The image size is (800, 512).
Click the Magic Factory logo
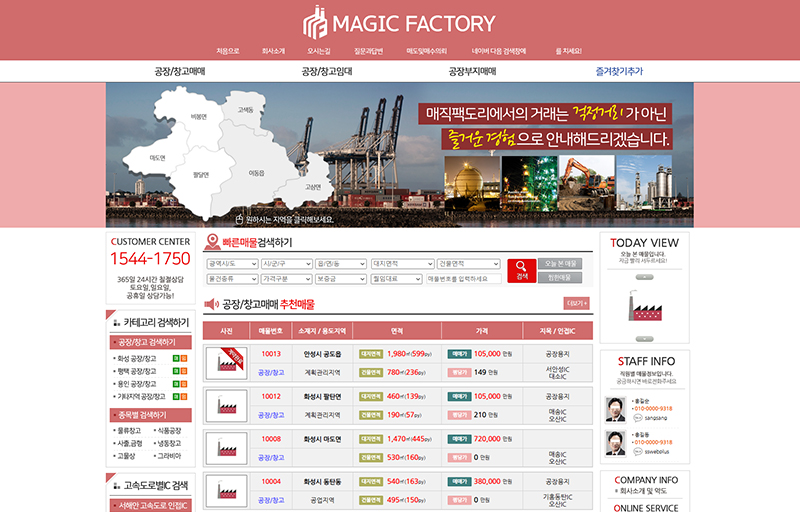point(399,23)
